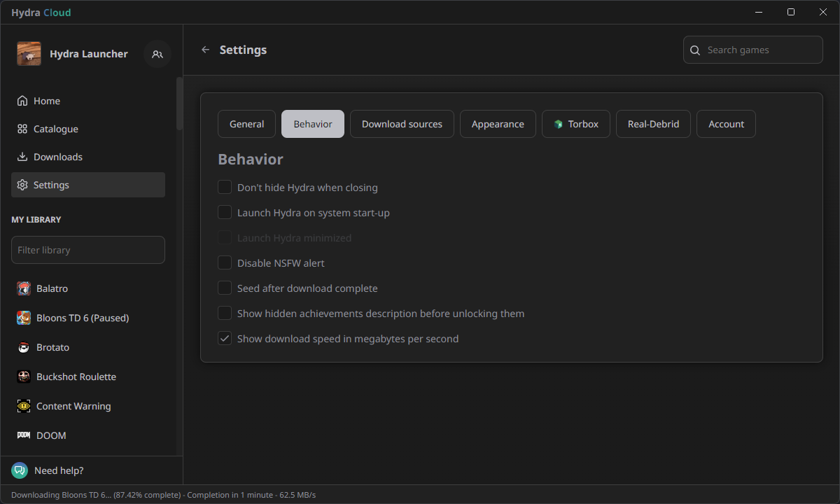Image resolution: width=840 pixels, height=504 pixels.
Task: Go to Downloads in the sidebar
Action: (57, 157)
